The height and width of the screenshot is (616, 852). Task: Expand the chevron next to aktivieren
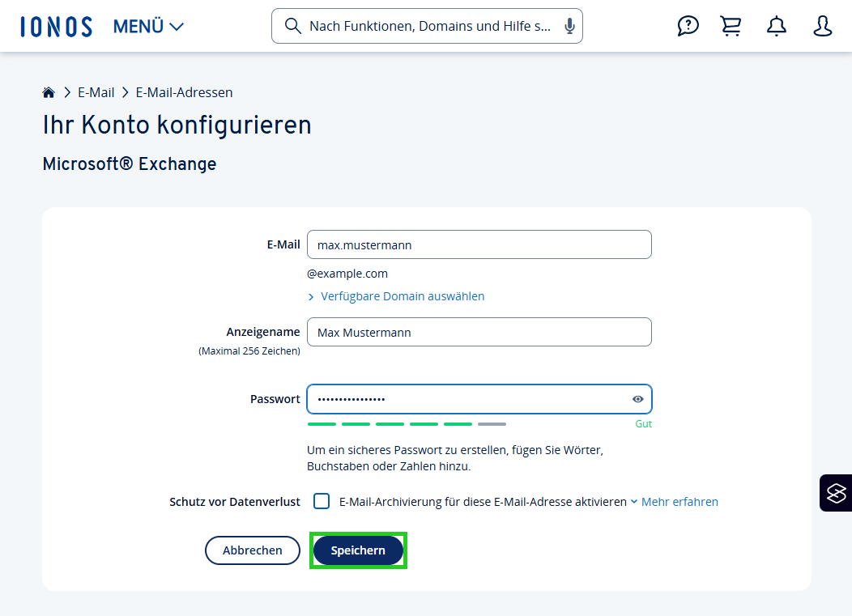(x=634, y=501)
